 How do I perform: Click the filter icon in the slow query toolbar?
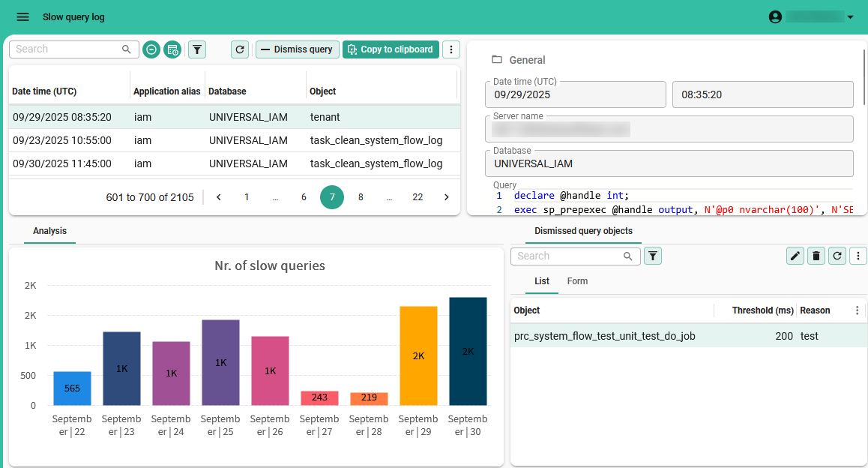(x=197, y=49)
